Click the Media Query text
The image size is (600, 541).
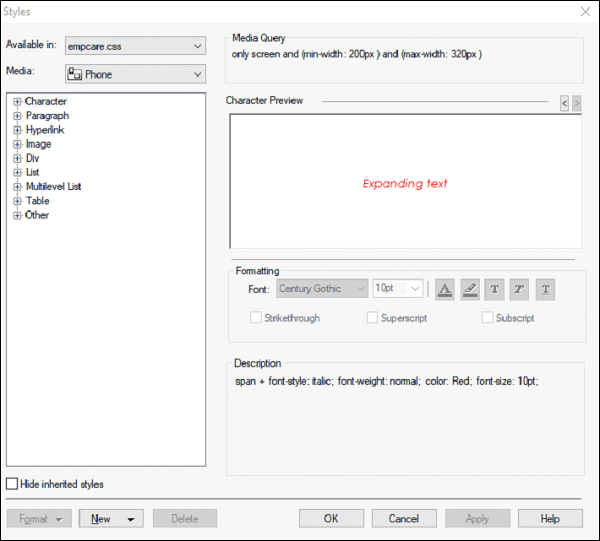(x=357, y=54)
